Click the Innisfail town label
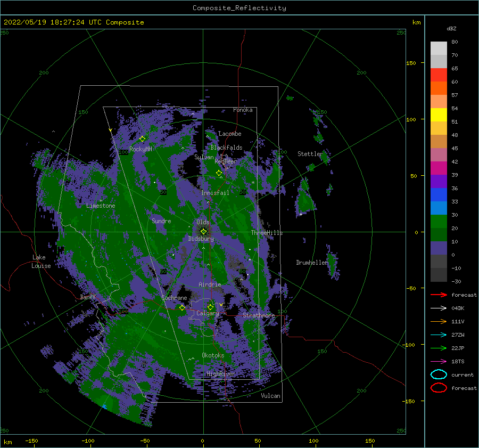The height and width of the screenshot is (448, 479). 215,193
